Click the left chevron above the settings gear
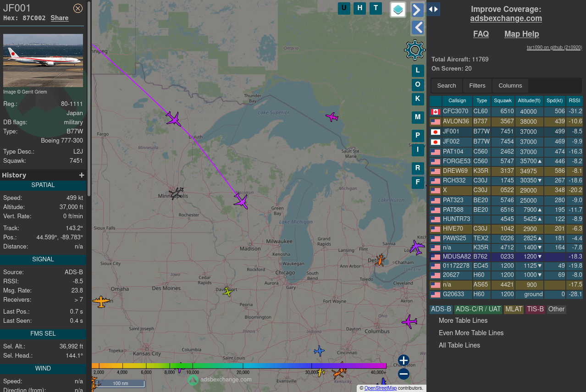 coord(418,28)
